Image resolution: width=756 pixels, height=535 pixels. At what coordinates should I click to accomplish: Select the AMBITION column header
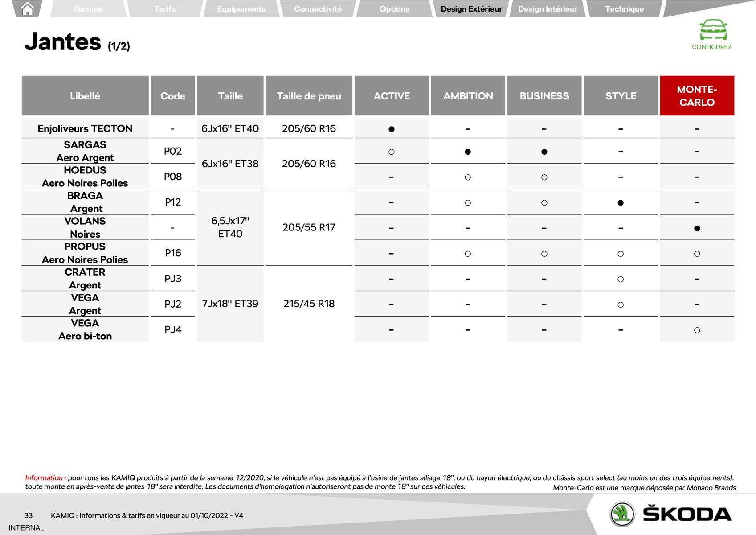coord(468,96)
